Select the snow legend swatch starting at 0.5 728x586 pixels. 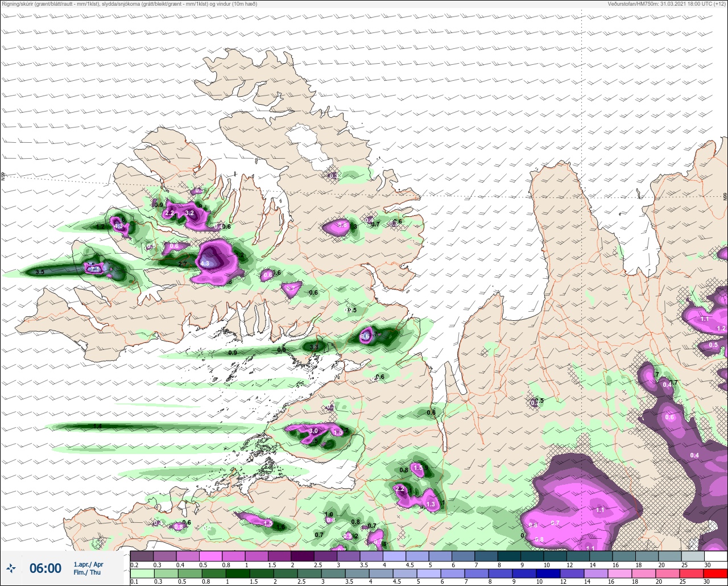pos(210,556)
